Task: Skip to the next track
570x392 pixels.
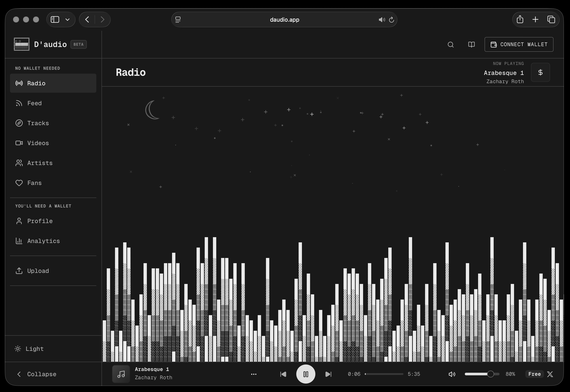Action: [328, 374]
